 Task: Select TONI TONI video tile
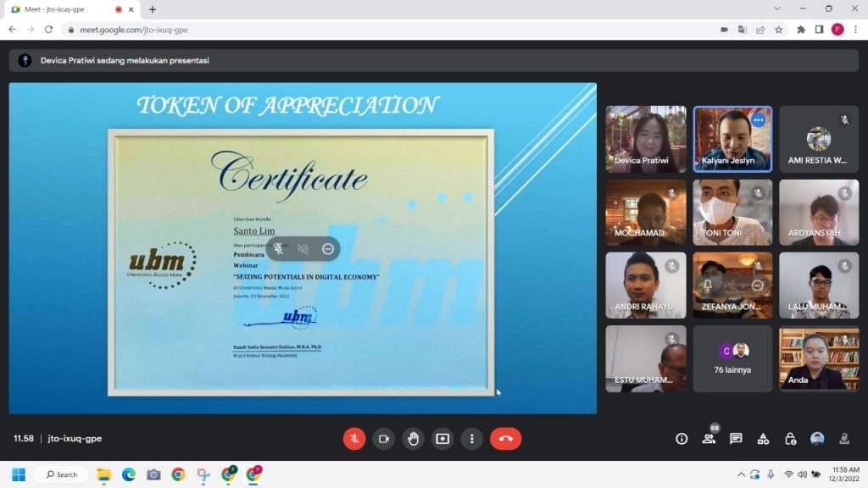[x=732, y=213]
